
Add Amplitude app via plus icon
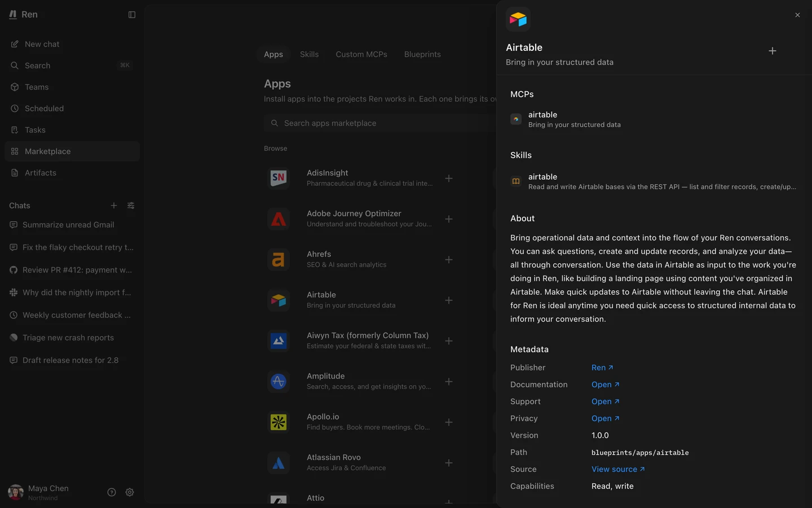(x=449, y=382)
